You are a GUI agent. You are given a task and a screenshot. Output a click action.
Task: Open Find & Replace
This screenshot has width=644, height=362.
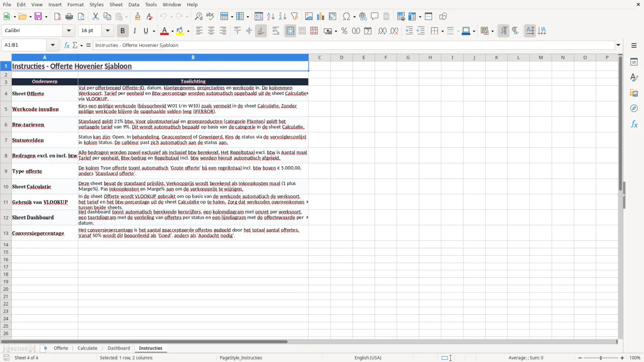coord(199,17)
